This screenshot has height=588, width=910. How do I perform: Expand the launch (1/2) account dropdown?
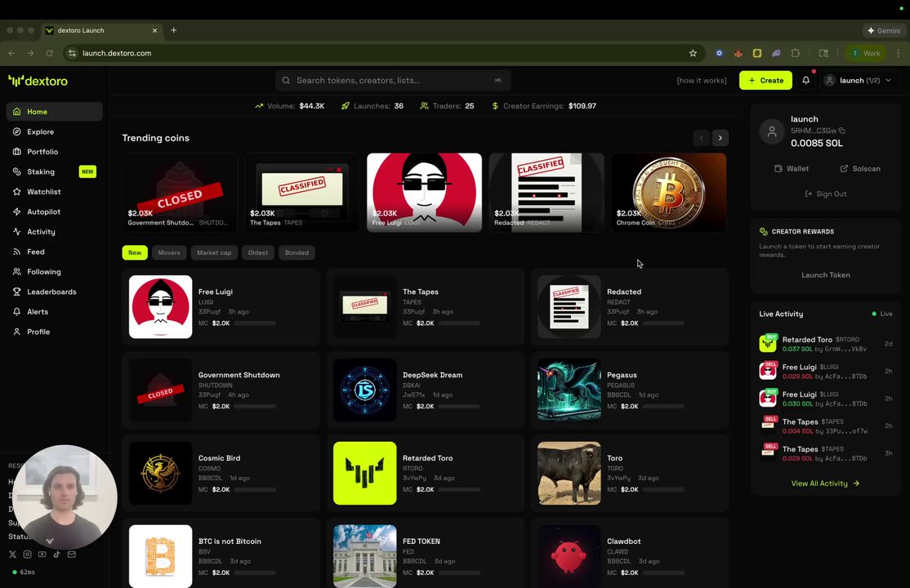click(x=859, y=80)
